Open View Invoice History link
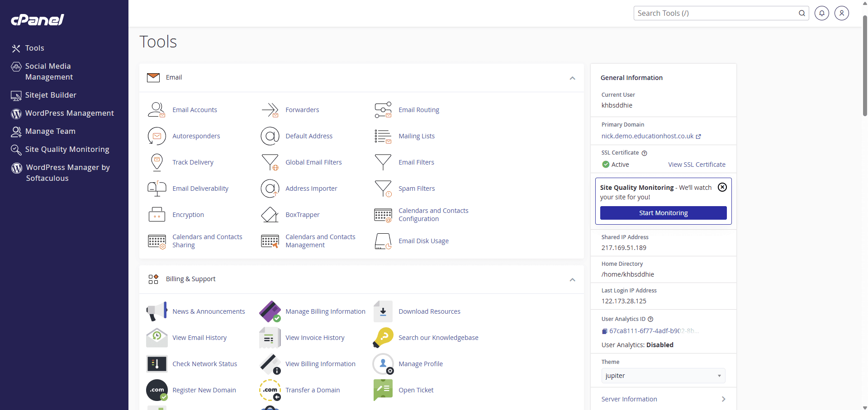The height and width of the screenshot is (410, 868). (x=315, y=338)
